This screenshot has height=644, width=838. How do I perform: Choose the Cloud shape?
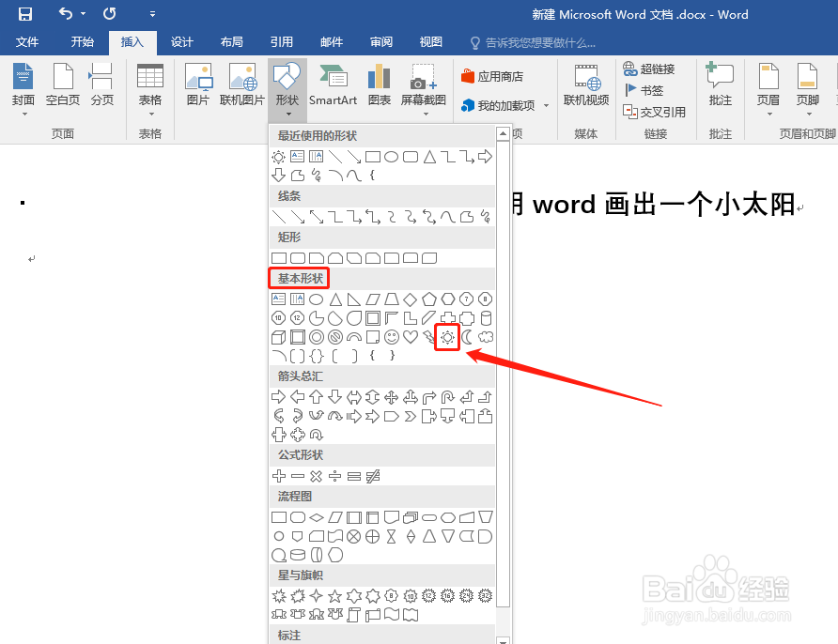(x=486, y=337)
